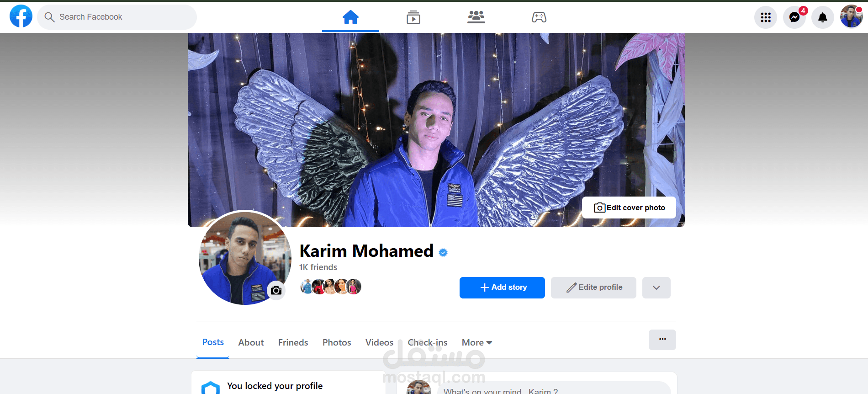Image resolution: width=868 pixels, height=394 pixels.
Task: Click the locked profile shield icon
Action: click(211, 388)
